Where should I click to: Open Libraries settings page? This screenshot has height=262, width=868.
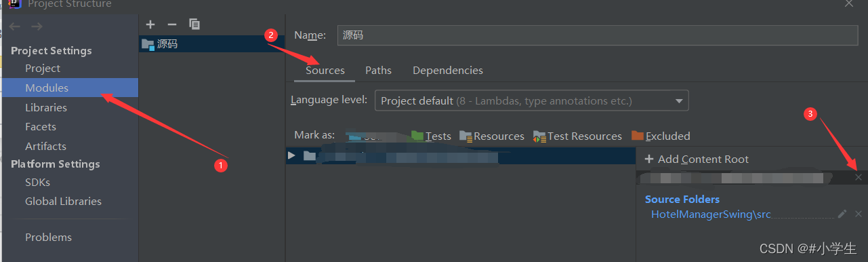(x=46, y=108)
